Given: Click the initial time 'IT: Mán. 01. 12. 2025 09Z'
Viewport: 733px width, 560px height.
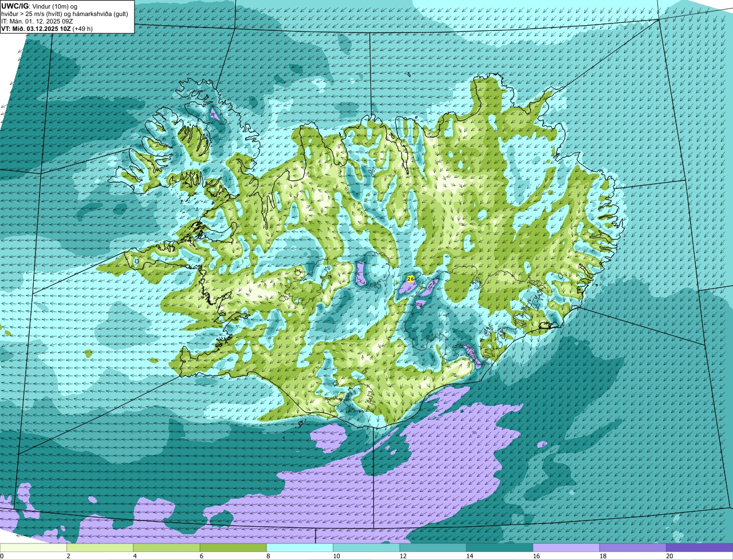Looking at the screenshot, I should tap(37, 21).
